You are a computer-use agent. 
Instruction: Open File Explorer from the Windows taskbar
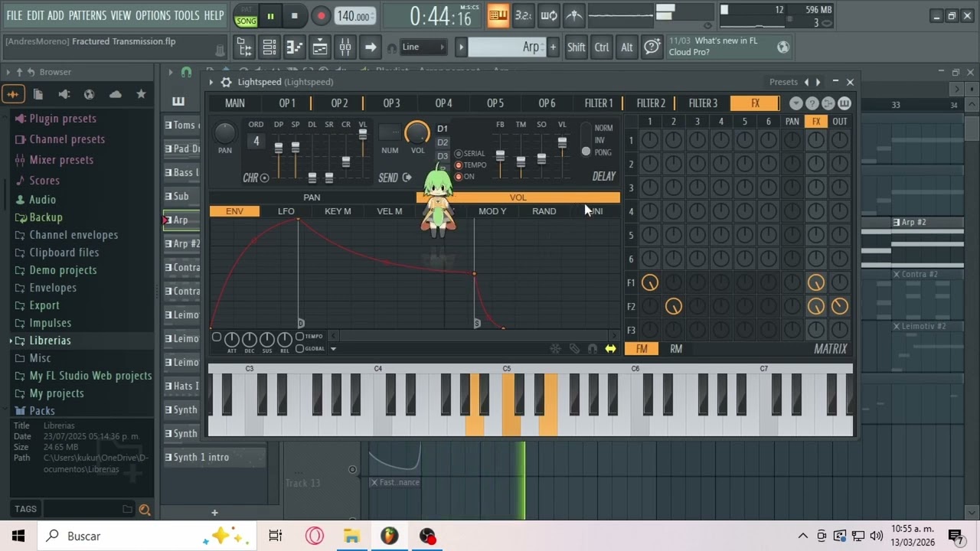[x=351, y=536]
